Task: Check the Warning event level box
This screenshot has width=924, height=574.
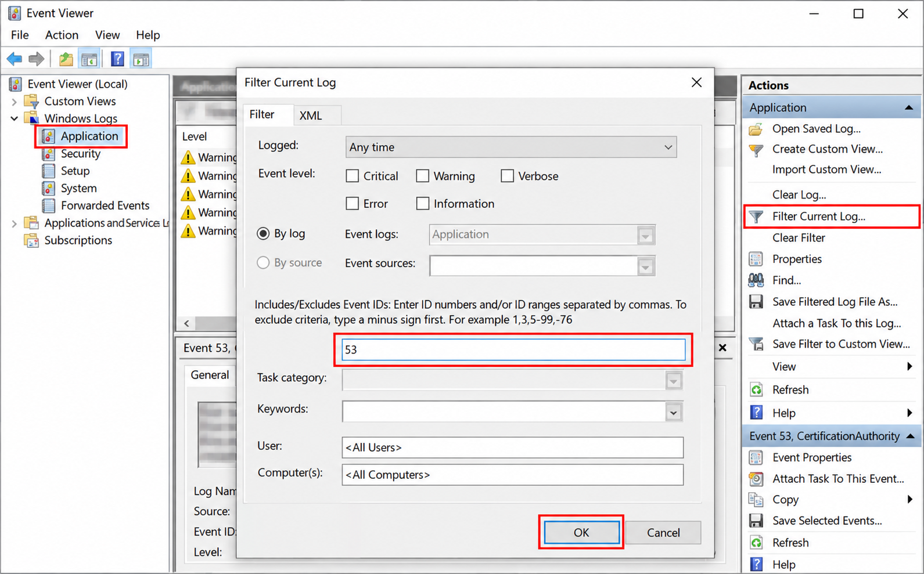Action: (x=423, y=176)
